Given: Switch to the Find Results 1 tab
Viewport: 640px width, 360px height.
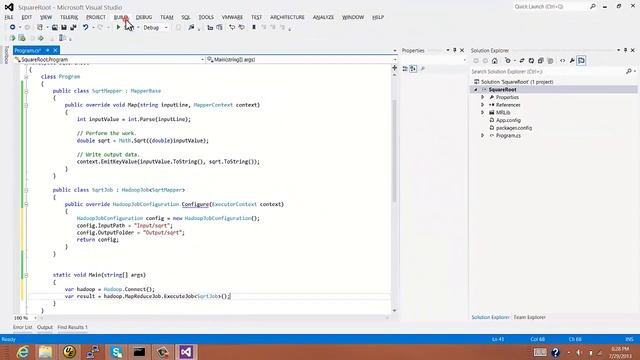Looking at the screenshot, I should click(72, 327).
